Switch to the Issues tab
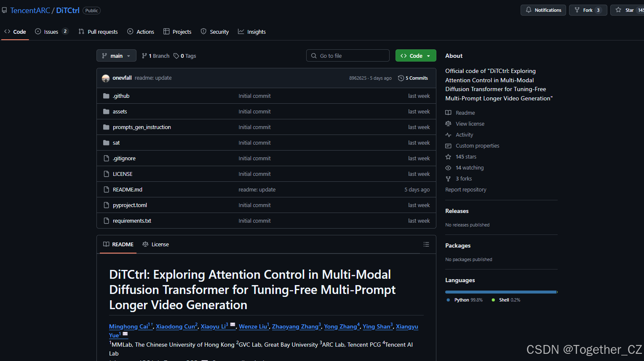The height and width of the screenshot is (361, 644). coord(51,32)
